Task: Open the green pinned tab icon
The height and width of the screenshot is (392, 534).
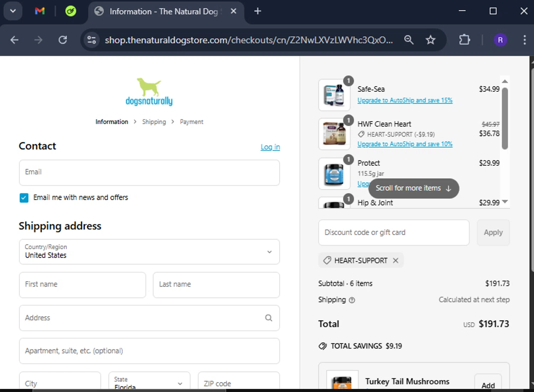Action: click(x=70, y=11)
